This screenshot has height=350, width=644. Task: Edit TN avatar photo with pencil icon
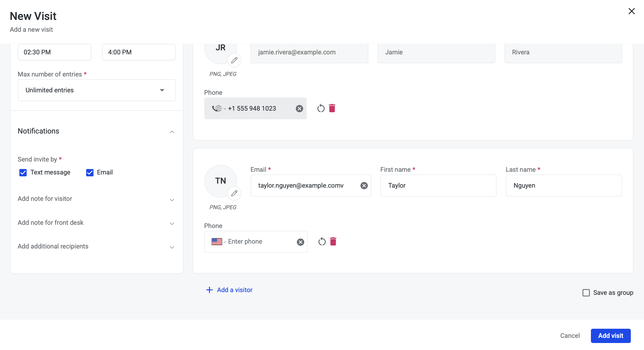click(234, 193)
